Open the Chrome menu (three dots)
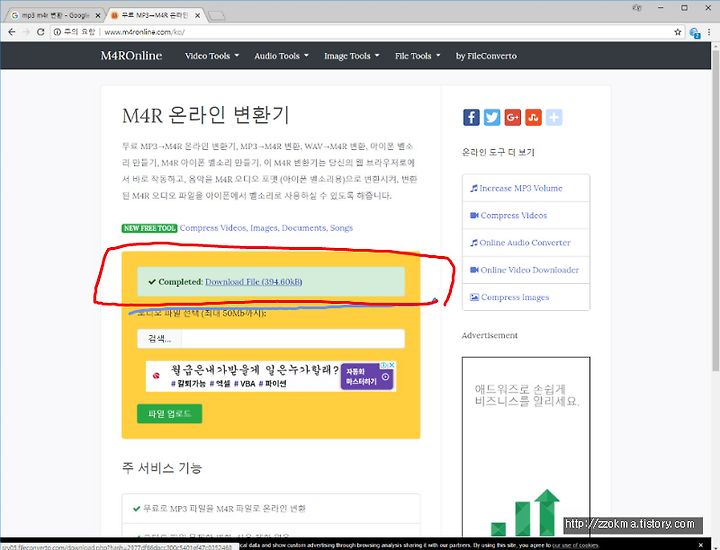720x550 pixels. coord(709,32)
